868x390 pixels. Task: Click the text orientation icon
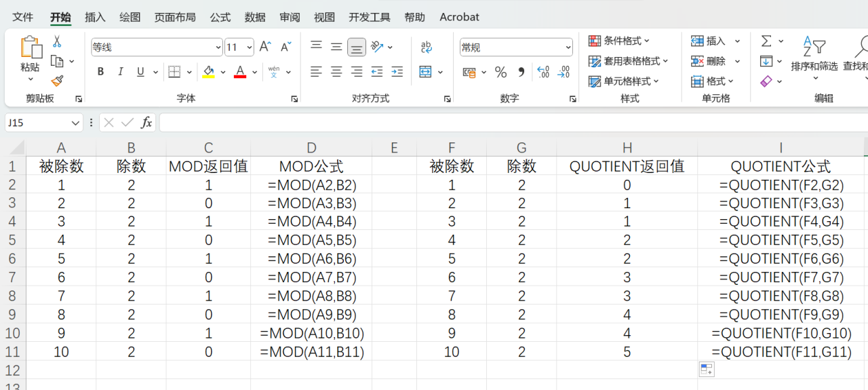click(x=377, y=47)
